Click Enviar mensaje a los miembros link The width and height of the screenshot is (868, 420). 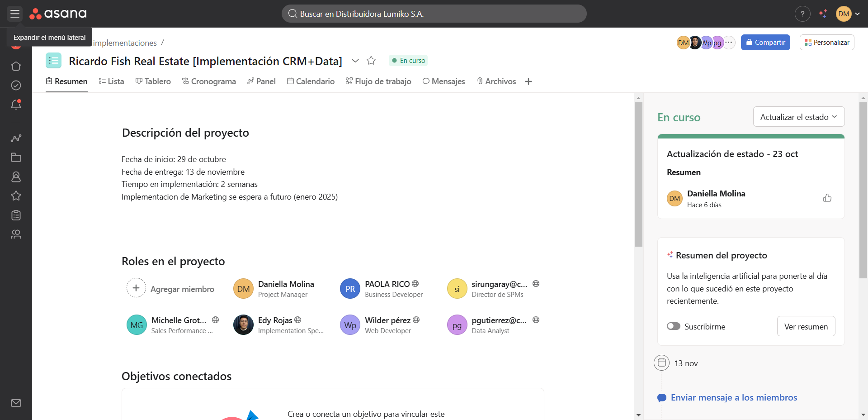[x=734, y=397]
